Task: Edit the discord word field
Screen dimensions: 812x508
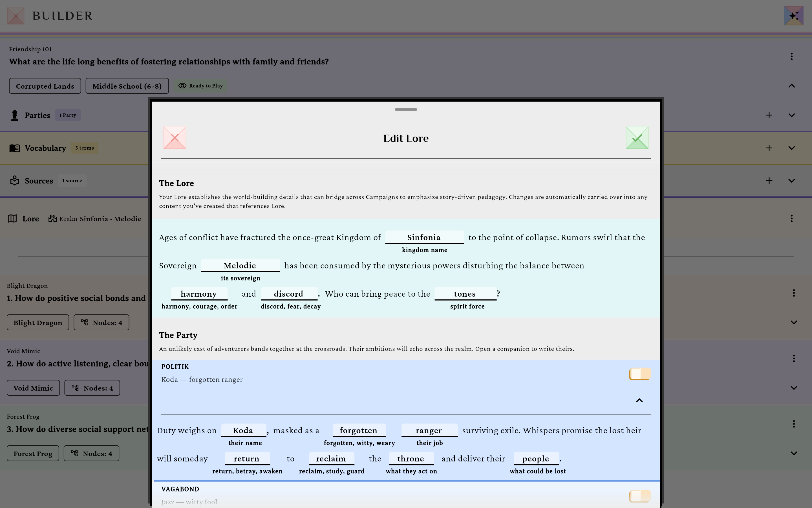Action: pos(289,294)
